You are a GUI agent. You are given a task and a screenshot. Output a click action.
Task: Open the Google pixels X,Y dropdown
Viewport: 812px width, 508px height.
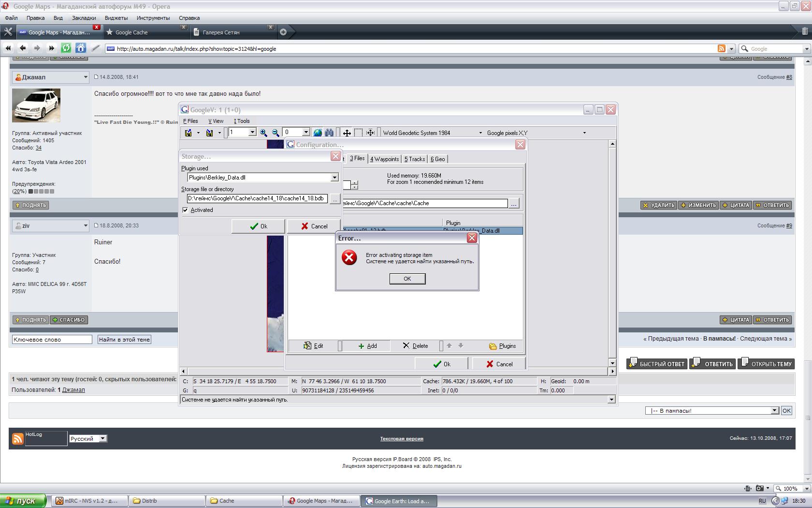(x=584, y=133)
